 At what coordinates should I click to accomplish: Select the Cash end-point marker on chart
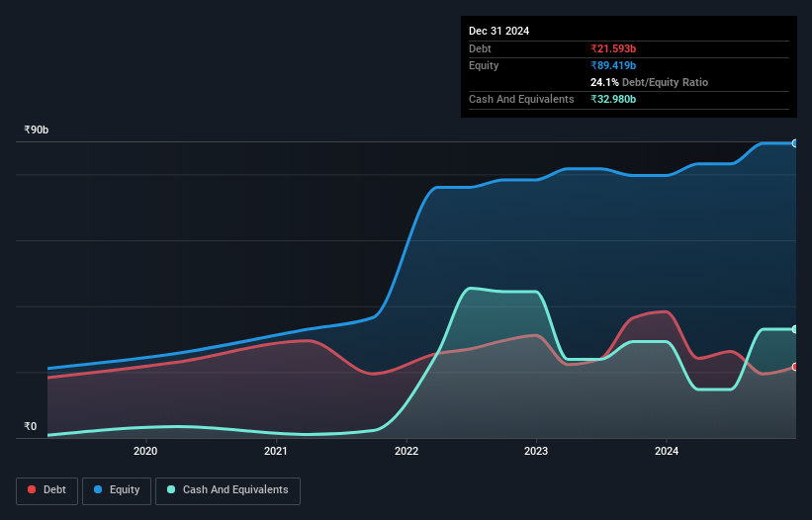click(795, 329)
